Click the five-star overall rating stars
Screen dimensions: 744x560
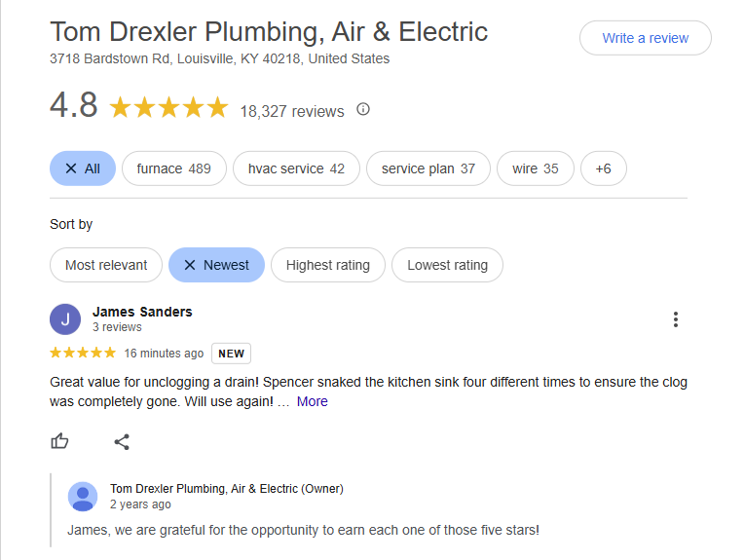[168, 107]
